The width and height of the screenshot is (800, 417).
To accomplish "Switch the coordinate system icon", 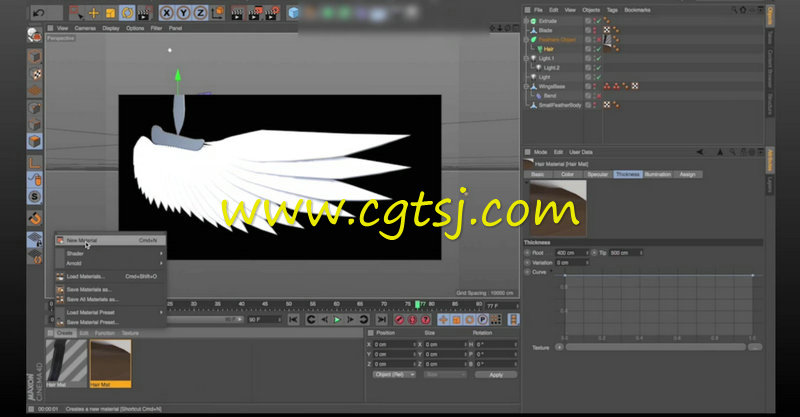I will click(218, 13).
